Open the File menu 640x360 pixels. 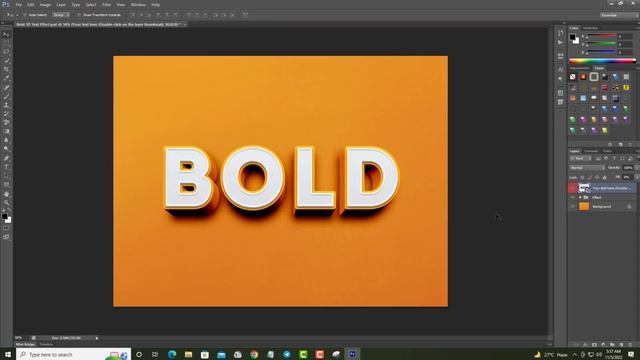(x=18, y=4)
